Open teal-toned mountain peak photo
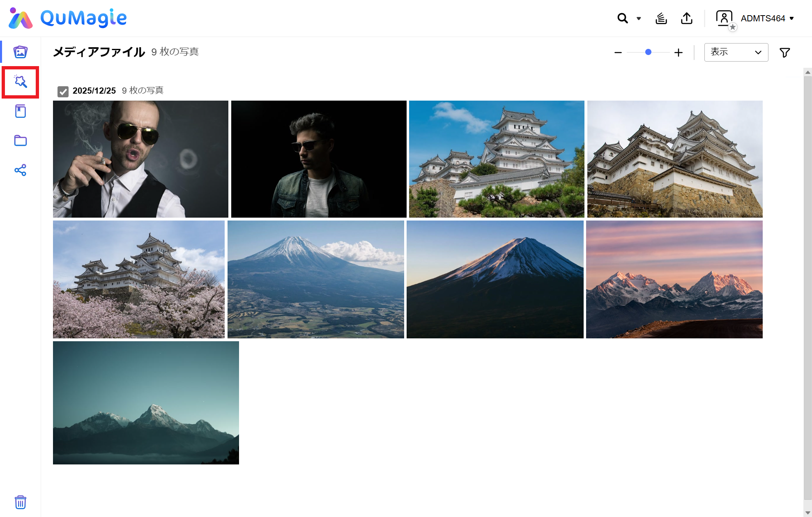The image size is (812, 517). pos(146,403)
